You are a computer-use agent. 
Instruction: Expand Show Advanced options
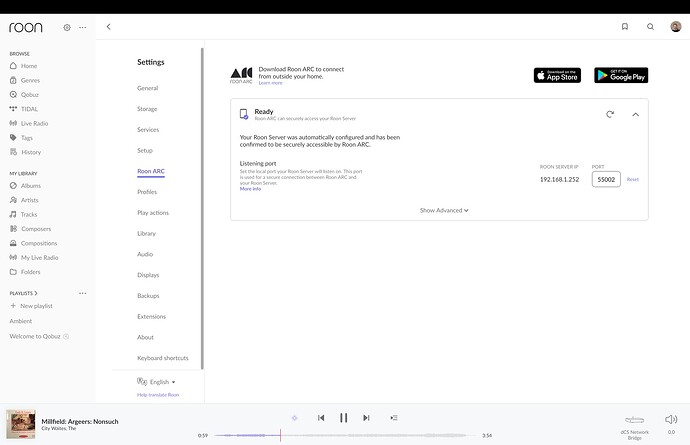click(x=444, y=210)
